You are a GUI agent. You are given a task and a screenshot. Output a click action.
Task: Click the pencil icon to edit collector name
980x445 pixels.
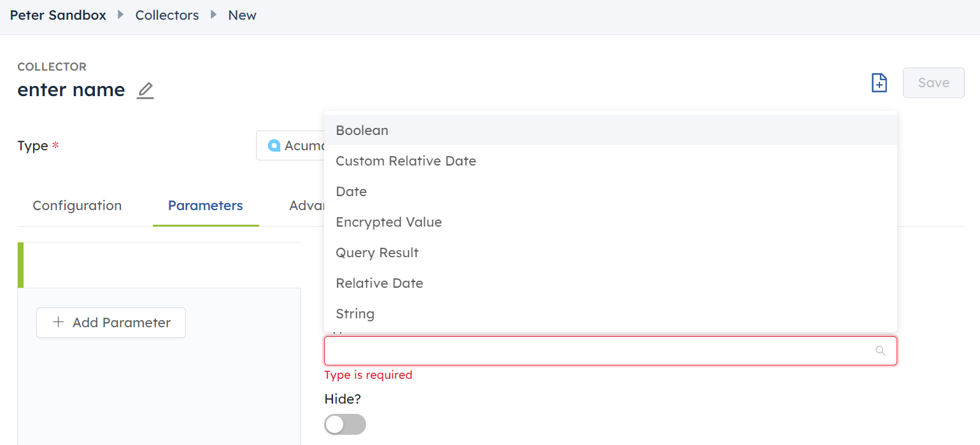(x=146, y=90)
